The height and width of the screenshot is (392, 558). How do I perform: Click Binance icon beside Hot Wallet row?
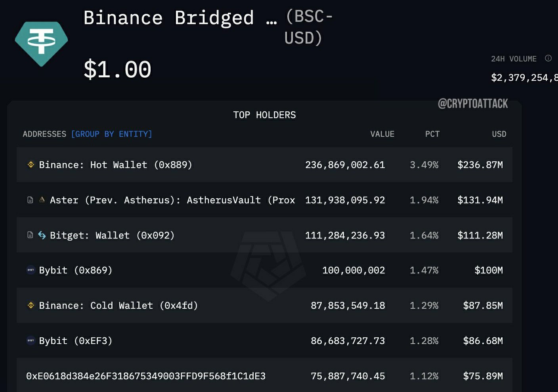pos(31,164)
